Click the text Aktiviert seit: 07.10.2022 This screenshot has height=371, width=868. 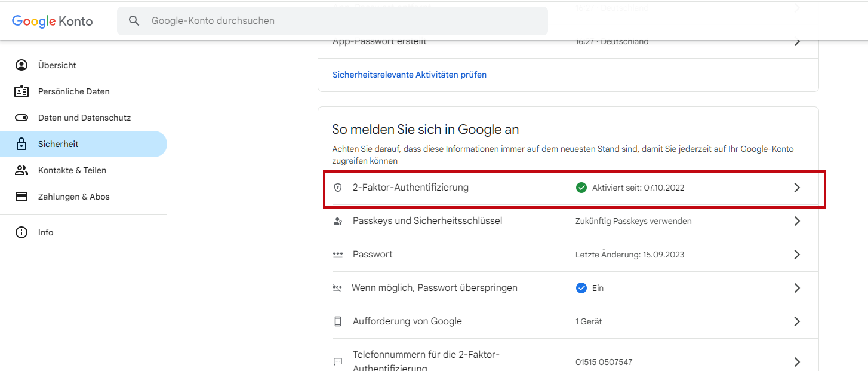pyautogui.click(x=638, y=188)
